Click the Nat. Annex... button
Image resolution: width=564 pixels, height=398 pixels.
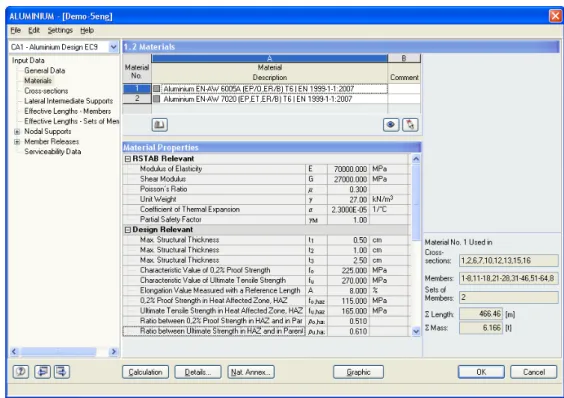(251, 372)
